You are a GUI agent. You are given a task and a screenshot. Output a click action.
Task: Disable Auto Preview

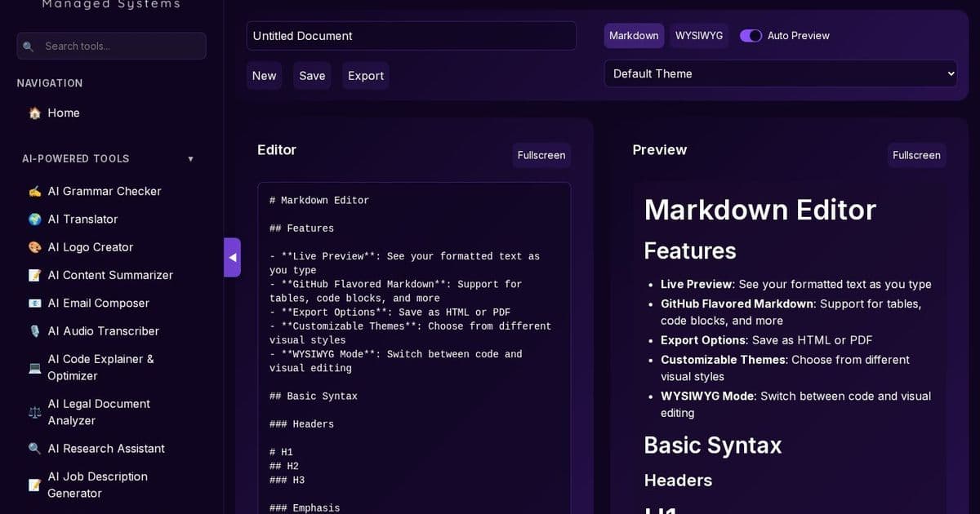coord(751,36)
